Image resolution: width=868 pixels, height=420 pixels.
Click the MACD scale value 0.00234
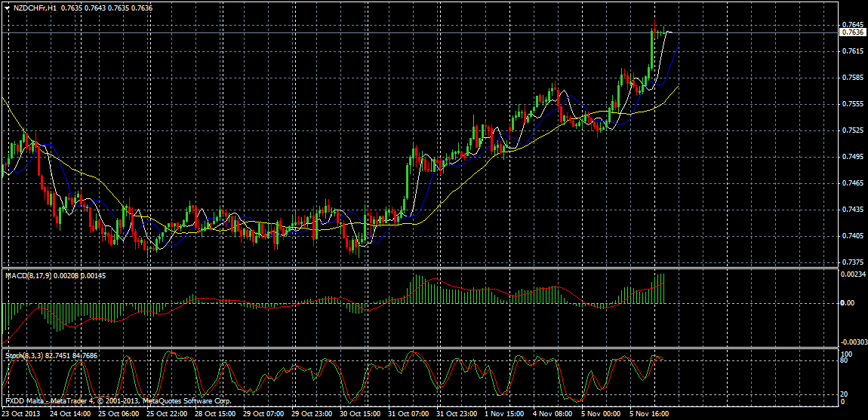click(854, 274)
